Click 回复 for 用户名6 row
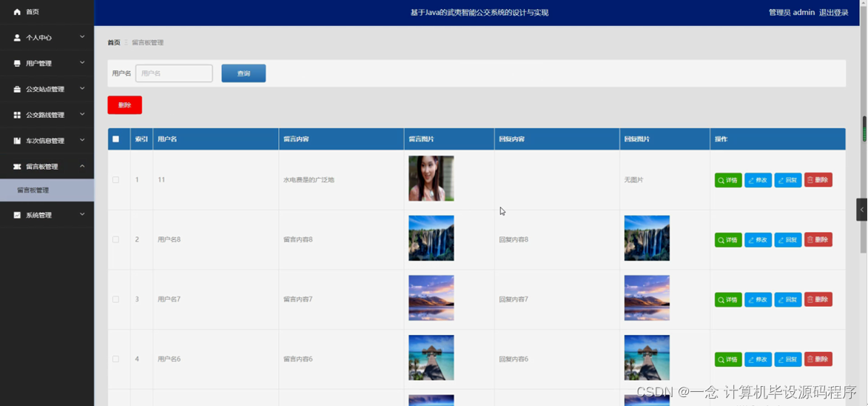The height and width of the screenshot is (406, 868). click(x=788, y=359)
